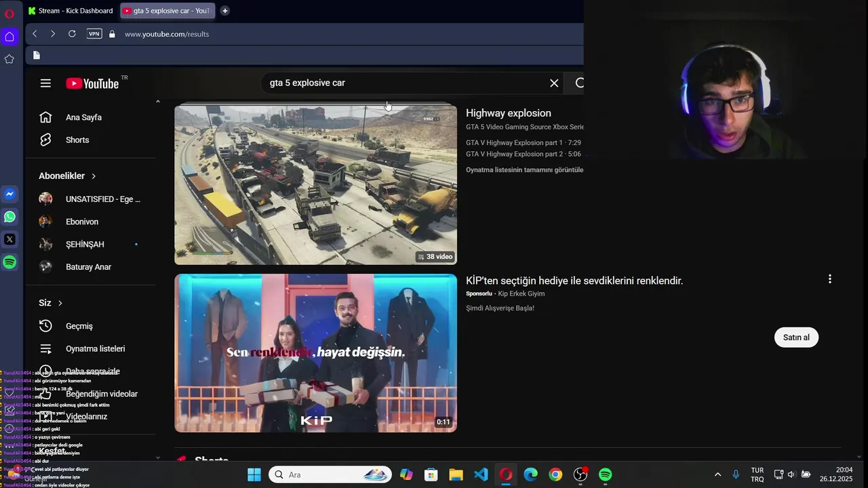Open the TUR TRQ language switcher
Viewport: 868px width, 488px height.
757,474
